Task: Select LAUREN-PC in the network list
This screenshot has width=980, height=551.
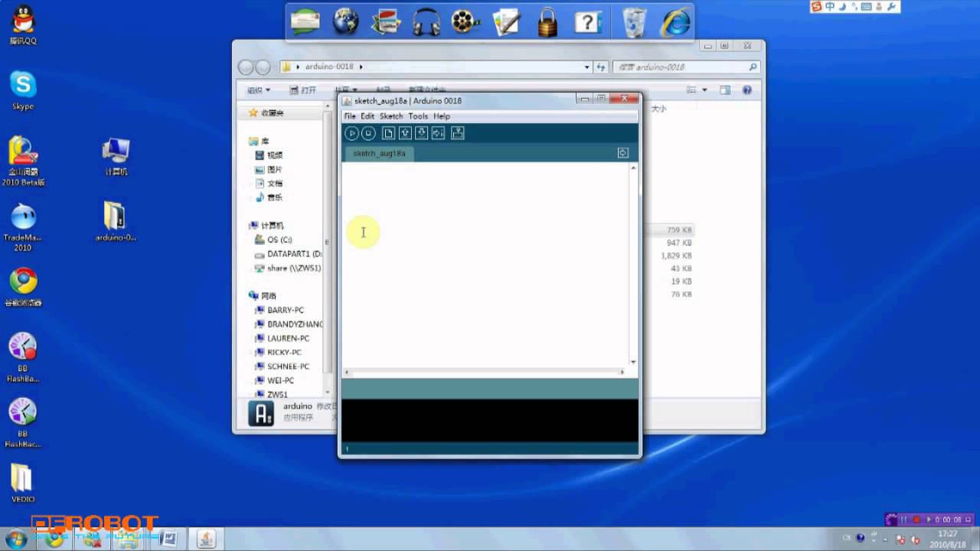Action: (283, 338)
